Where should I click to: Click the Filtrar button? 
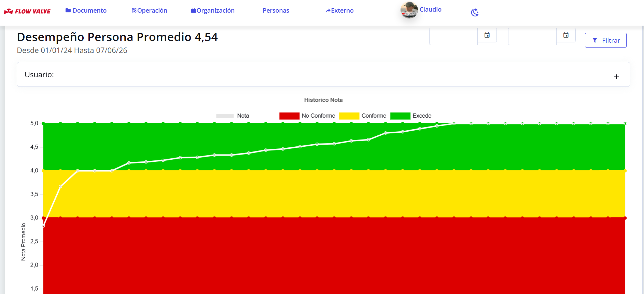pos(606,40)
